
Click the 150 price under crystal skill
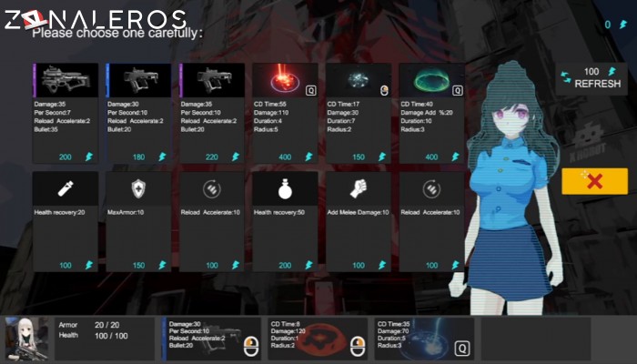[359, 157]
